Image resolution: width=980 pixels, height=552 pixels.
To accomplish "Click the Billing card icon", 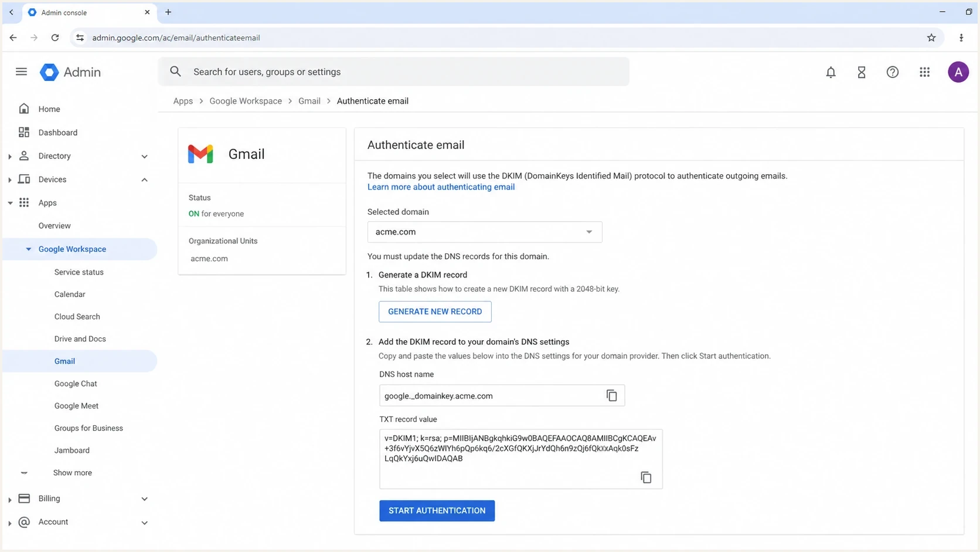I will tap(24, 498).
